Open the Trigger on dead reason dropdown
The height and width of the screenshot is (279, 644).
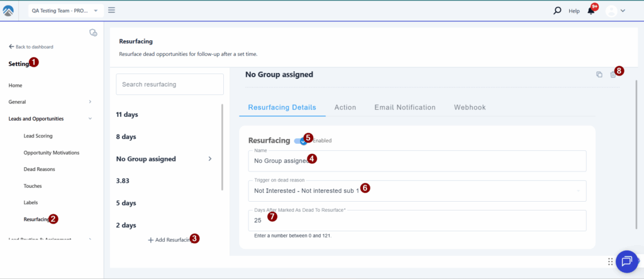coord(417,190)
